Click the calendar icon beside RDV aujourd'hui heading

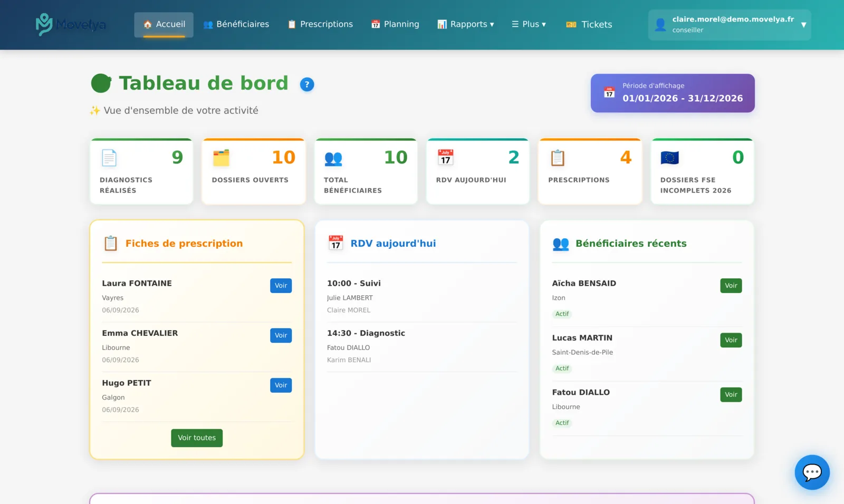pyautogui.click(x=336, y=243)
